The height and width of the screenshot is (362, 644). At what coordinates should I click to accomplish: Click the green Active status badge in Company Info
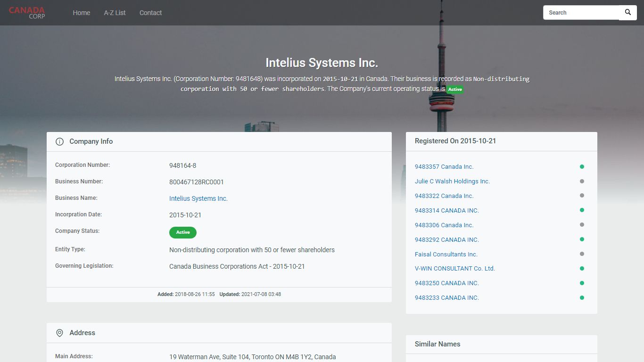point(183,232)
